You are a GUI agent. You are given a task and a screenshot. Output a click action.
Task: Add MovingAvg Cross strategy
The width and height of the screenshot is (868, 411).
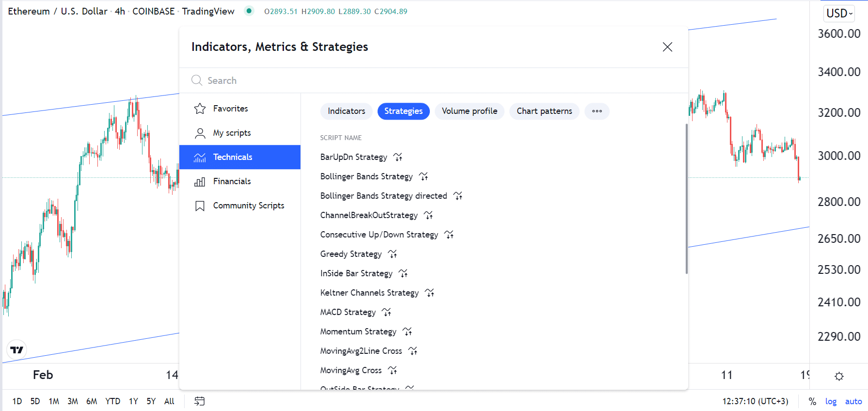[x=351, y=370]
